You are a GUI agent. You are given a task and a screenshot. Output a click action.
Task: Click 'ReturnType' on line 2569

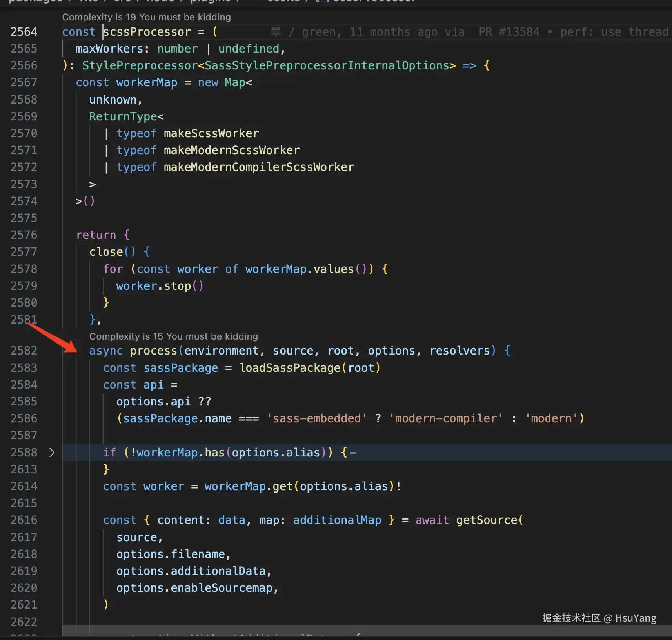[123, 116]
